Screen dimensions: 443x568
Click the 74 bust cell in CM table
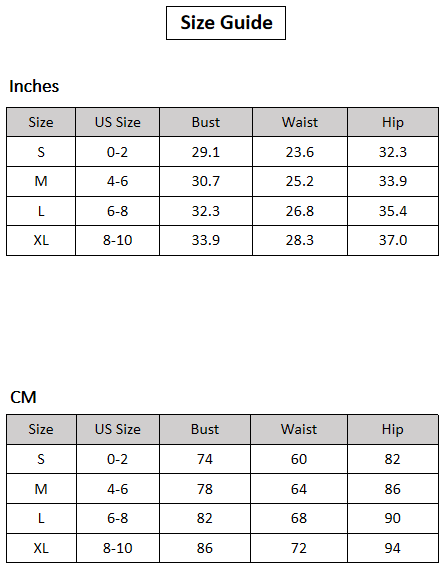click(205, 459)
